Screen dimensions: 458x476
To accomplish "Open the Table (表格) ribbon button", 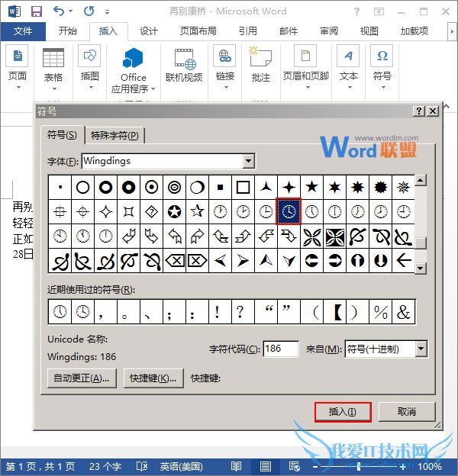I will (x=53, y=69).
